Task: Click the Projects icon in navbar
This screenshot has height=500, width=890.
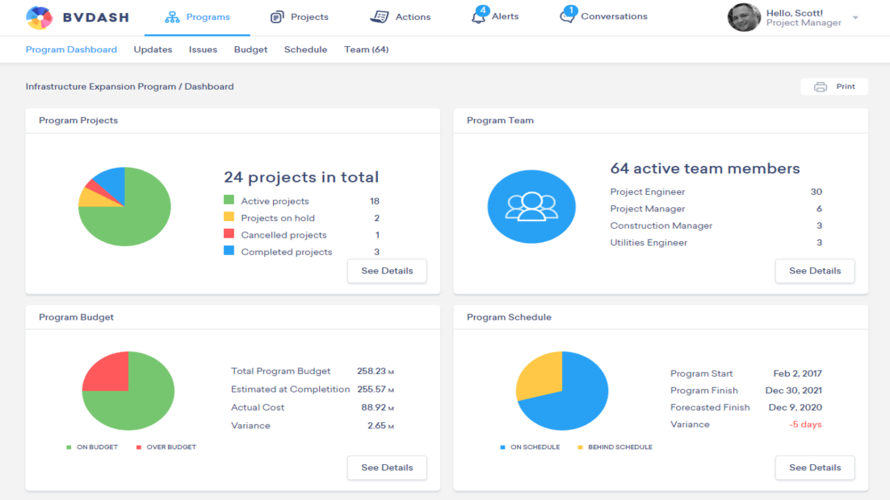Action: click(277, 17)
